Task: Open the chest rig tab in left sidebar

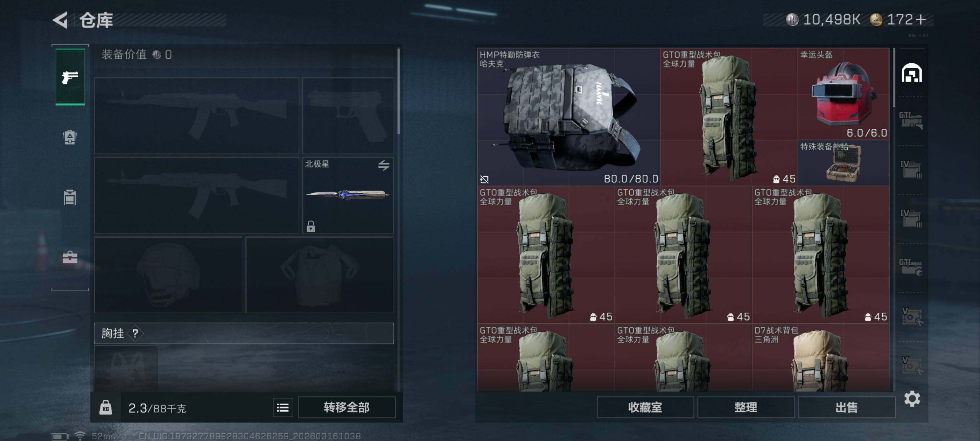Action: [70, 197]
